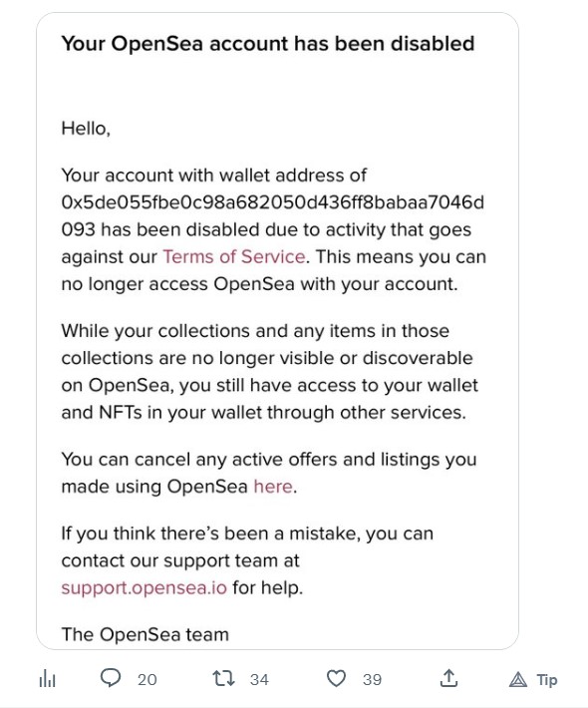588x708 pixels.
Task: Open the Terms of Service link
Action: (x=234, y=256)
